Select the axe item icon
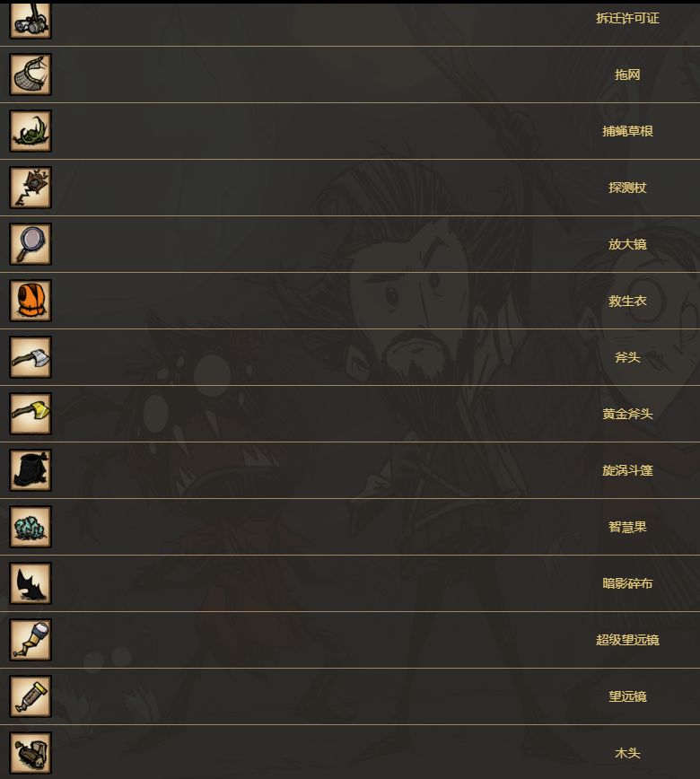Screen dimensions: 700x779 pyautogui.click(x=31, y=357)
